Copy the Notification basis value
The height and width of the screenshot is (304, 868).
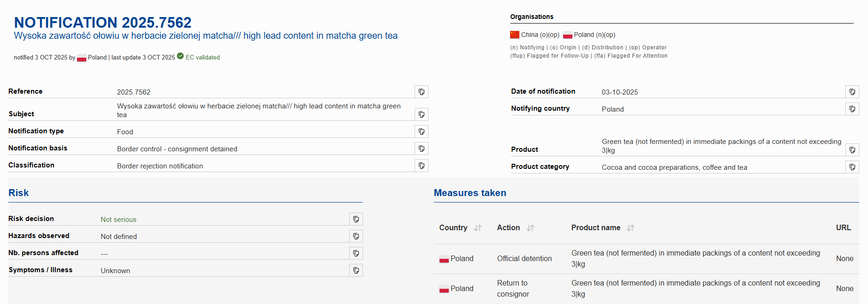[x=421, y=149]
